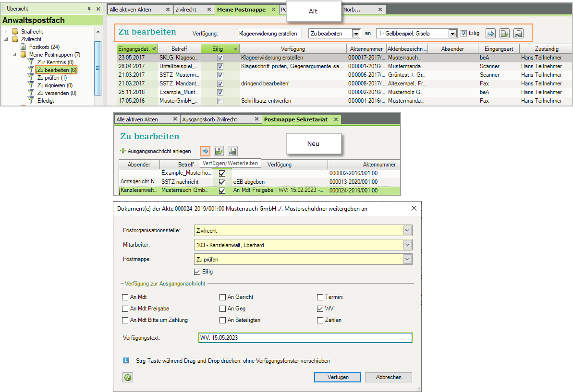Toggle the Eilig checkbox under the Postmappe dropdown
The image size is (573, 392).
click(197, 272)
